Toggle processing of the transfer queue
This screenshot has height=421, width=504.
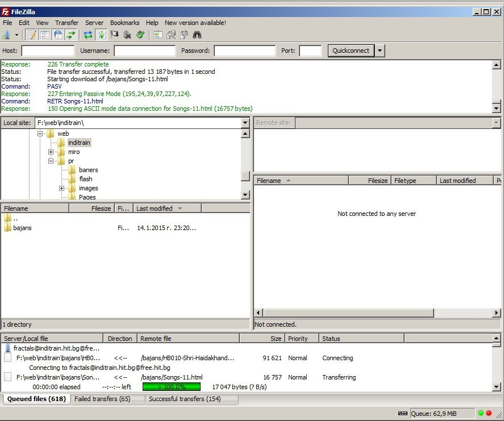click(x=102, y=35)
